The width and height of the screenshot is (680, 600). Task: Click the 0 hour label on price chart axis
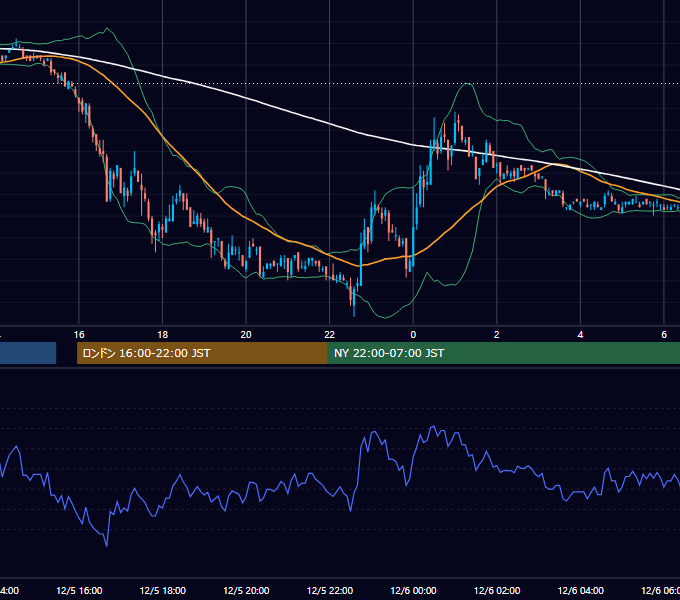[413, 335]
